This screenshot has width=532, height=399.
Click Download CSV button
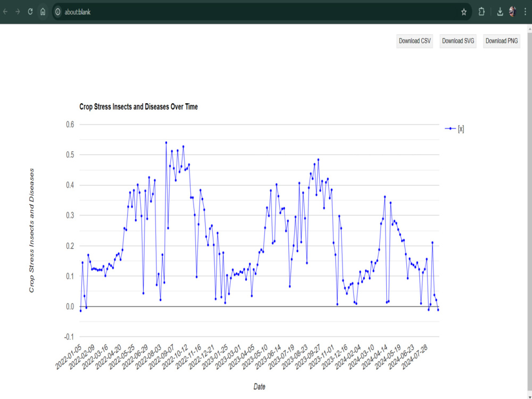(x=414, y=41)
